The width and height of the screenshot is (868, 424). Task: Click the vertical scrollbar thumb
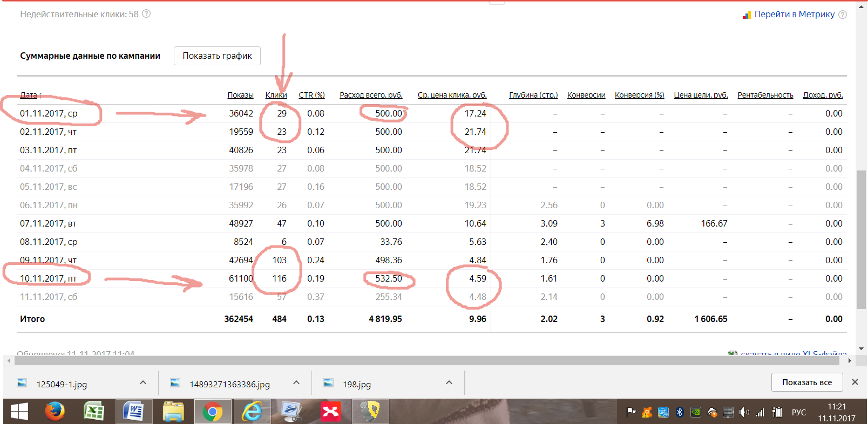pos(862,240)
